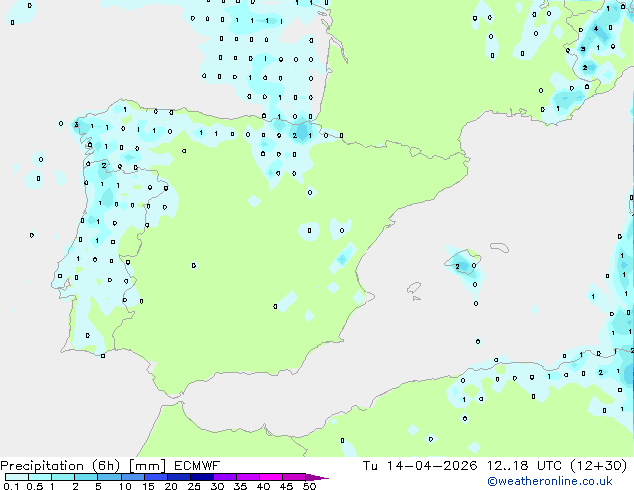This screenshot has width=634, height=490.
Task: Select the '12..18 UTC' time range text
Action: point(524,466)
